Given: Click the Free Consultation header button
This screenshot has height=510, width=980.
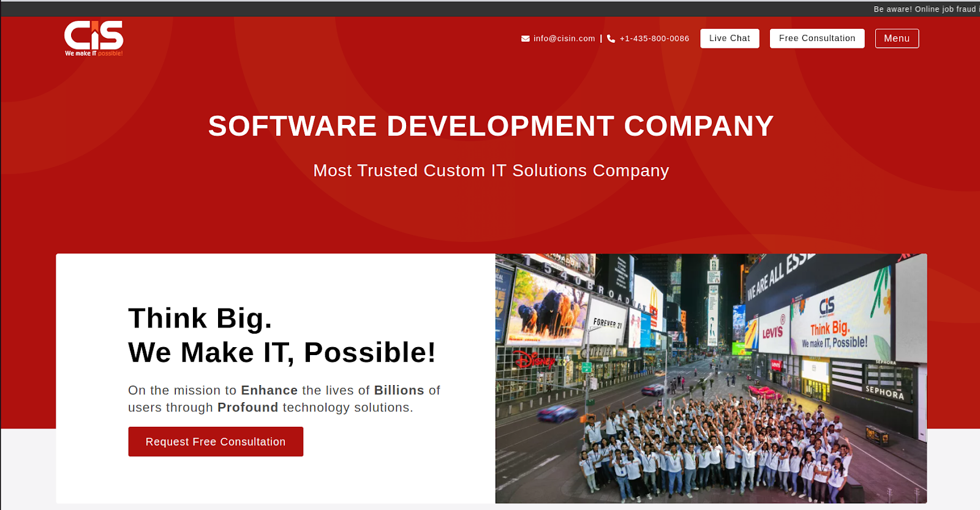Looking at the screenshot, I should [817, 39].
